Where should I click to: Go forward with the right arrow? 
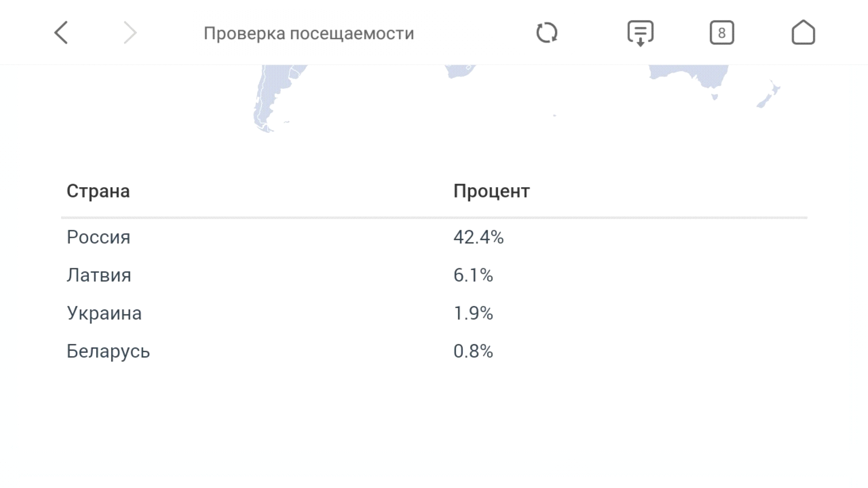130,33
